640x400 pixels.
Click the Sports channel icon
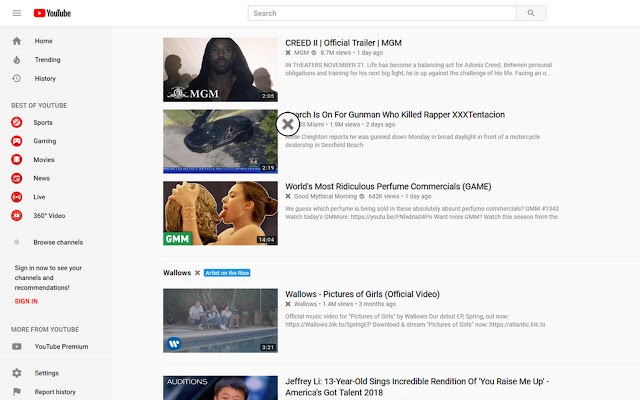click(17, 122)
